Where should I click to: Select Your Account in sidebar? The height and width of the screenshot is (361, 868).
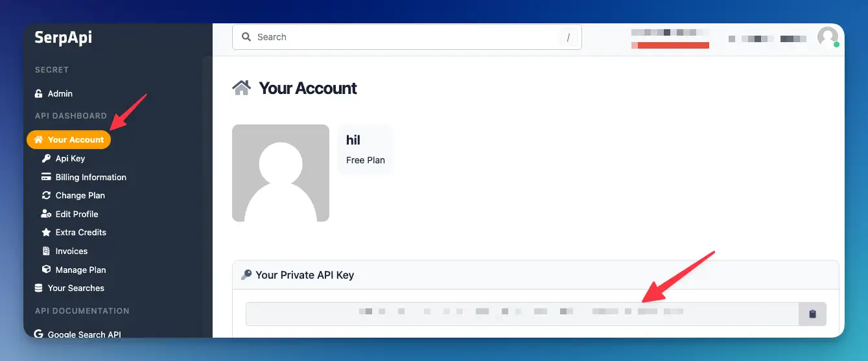69,139
